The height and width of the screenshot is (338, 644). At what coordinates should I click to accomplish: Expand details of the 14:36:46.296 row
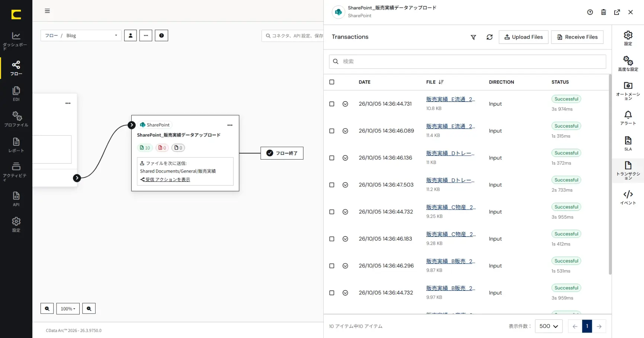click(x=345, y=266)
